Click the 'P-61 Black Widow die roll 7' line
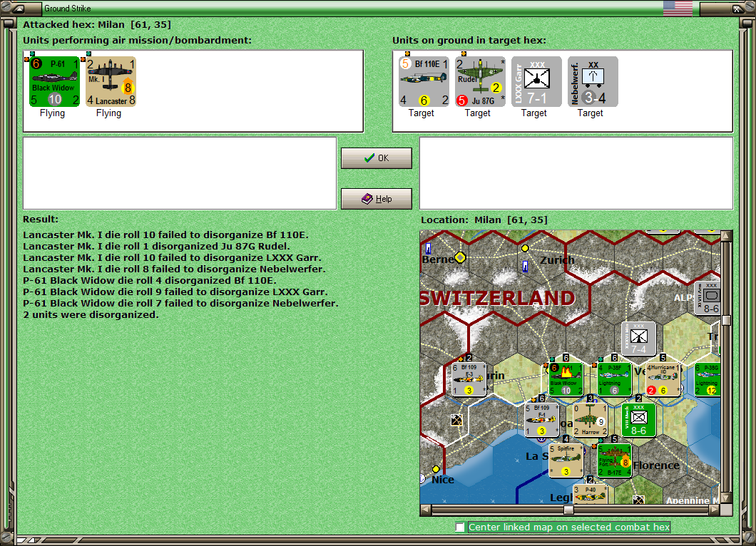756x546 pixels. pyautogui.click(x=181, y=303)
